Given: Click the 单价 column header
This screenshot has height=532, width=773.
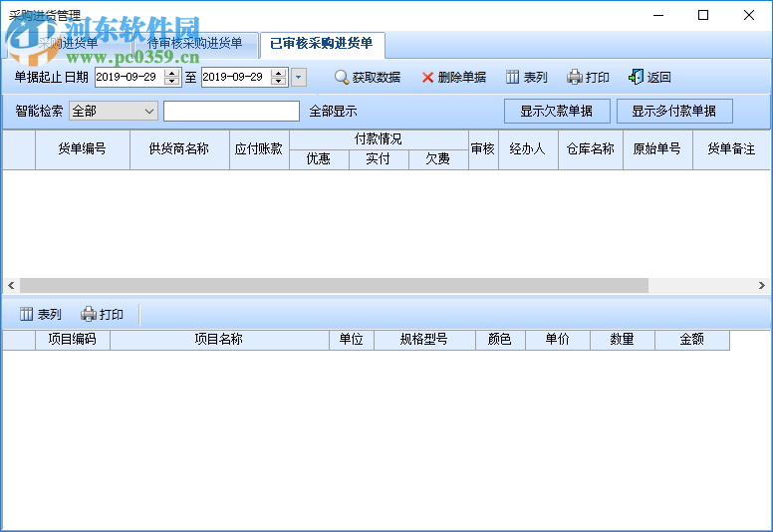Looking at the screenshot, I should point(557,340).
